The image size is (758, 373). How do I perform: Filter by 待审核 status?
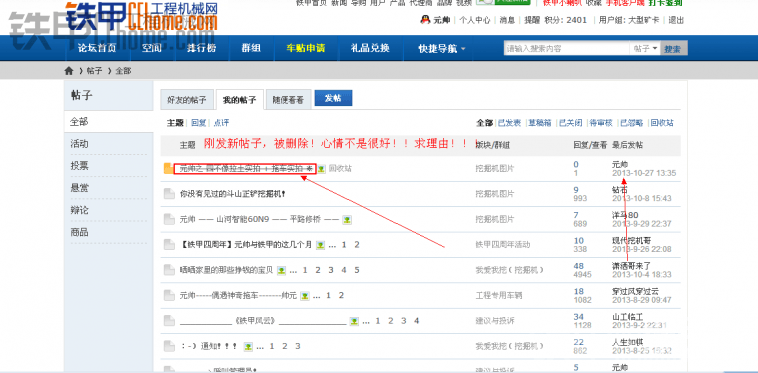click(601, 123)
